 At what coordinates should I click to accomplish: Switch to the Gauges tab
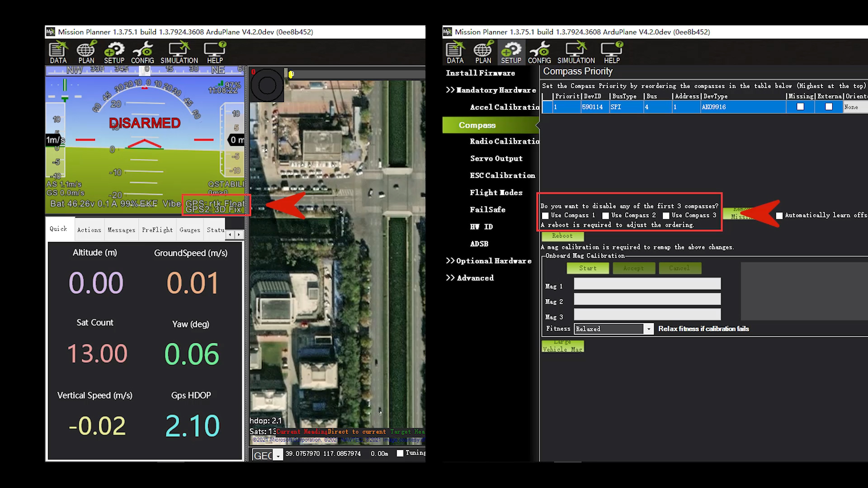coord(190,230)
